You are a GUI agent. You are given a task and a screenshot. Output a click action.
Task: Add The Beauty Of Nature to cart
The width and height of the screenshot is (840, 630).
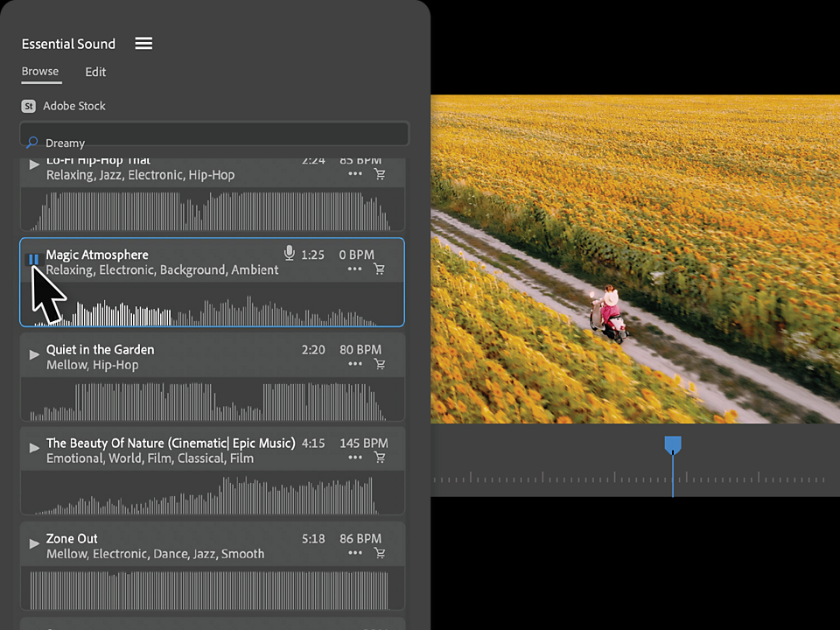tap(380, 458)
